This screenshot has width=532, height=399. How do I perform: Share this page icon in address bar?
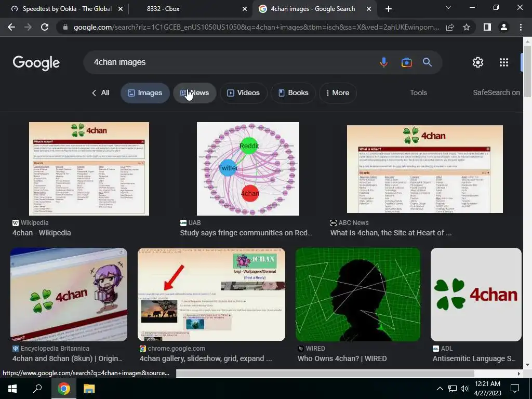pyautogui.click(x=450, y=27)
